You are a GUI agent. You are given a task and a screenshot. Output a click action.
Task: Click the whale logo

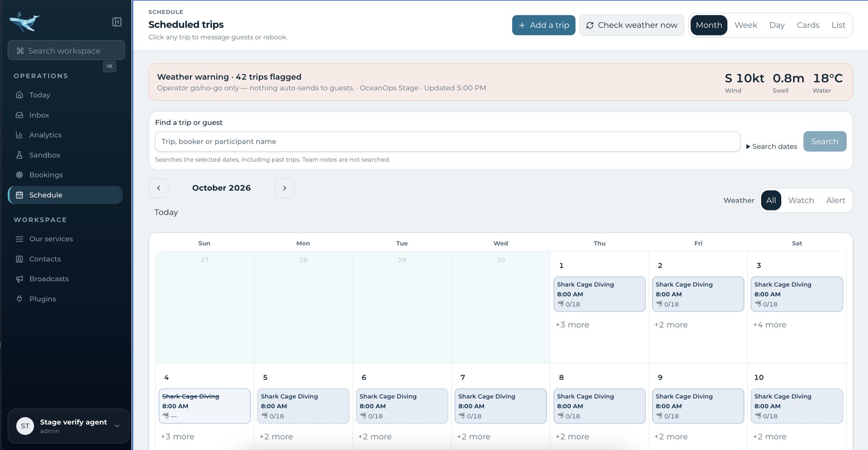pos(24,22)
